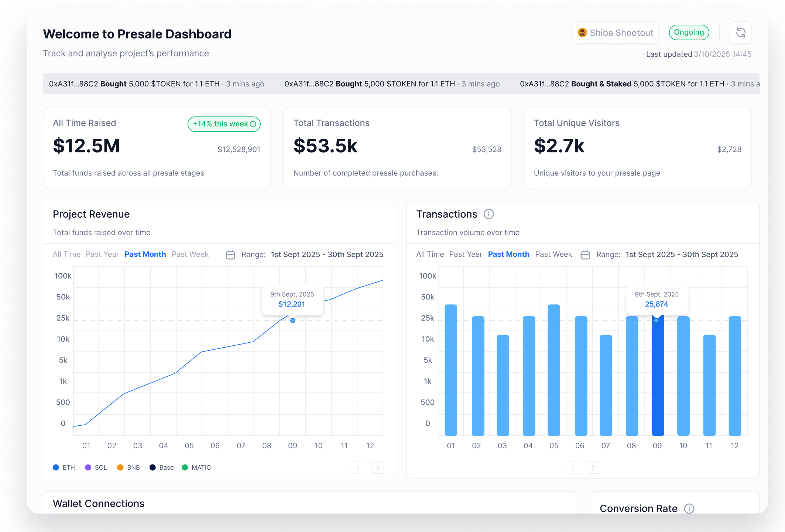Screen dimensions: 785x532
Task: Go to previous page in Transactions chart
Action: point(573,467)
